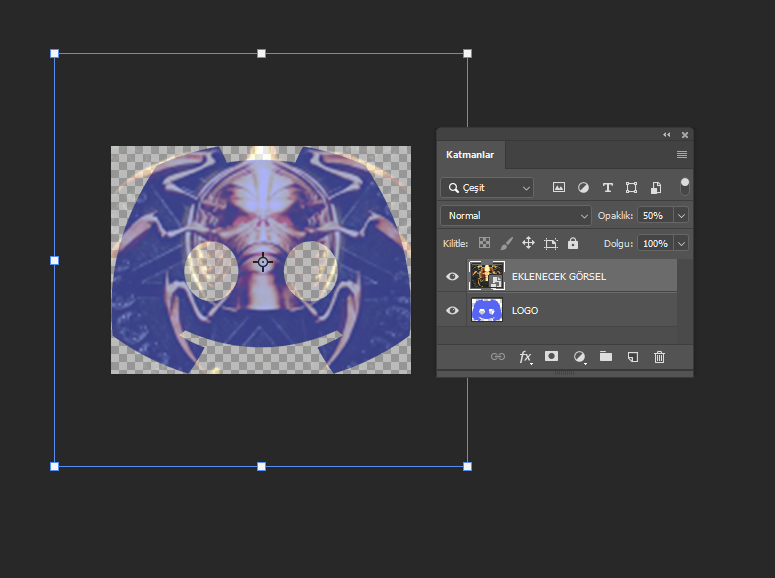This screenshot has height=578, width=775.
Task: Toggle visibility of the LOGO layer
Action: tap(452, 310)
